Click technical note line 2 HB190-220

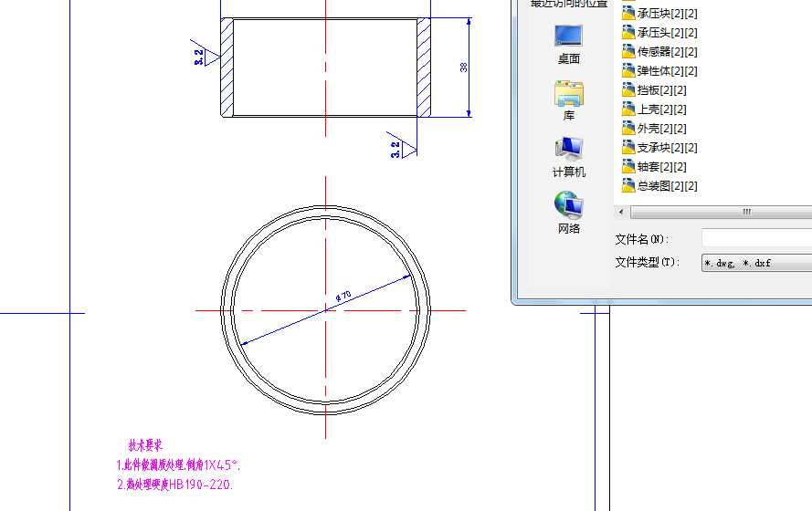(x=175, y=485)
